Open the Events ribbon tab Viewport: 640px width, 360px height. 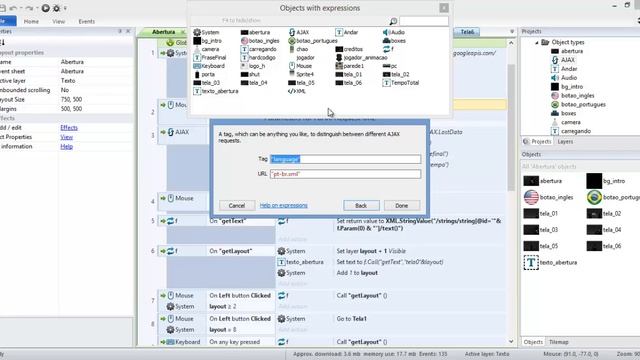87,21
